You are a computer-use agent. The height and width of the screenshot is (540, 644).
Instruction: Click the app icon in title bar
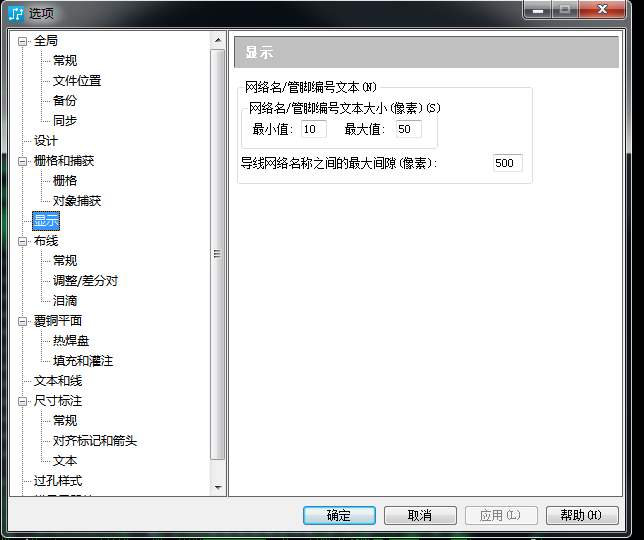tap(16, 14)
